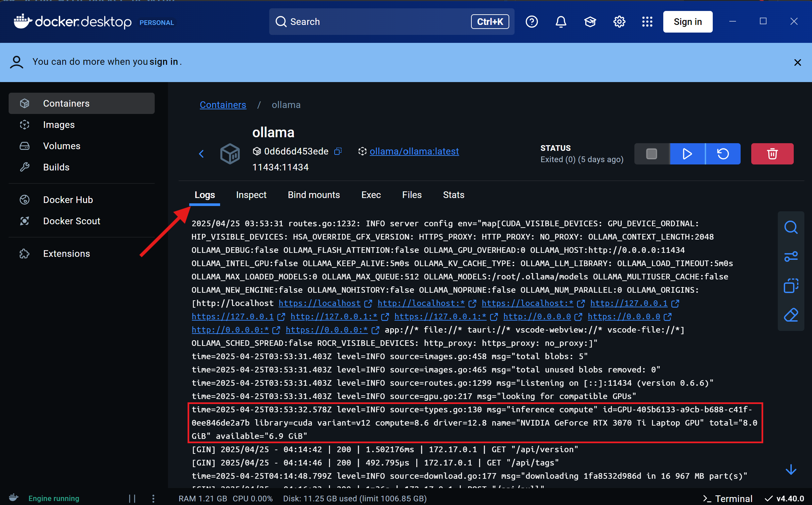The height and width of the screenshot is (505, 812).
Task: Switch to the Exec tab
Action: 371,195
